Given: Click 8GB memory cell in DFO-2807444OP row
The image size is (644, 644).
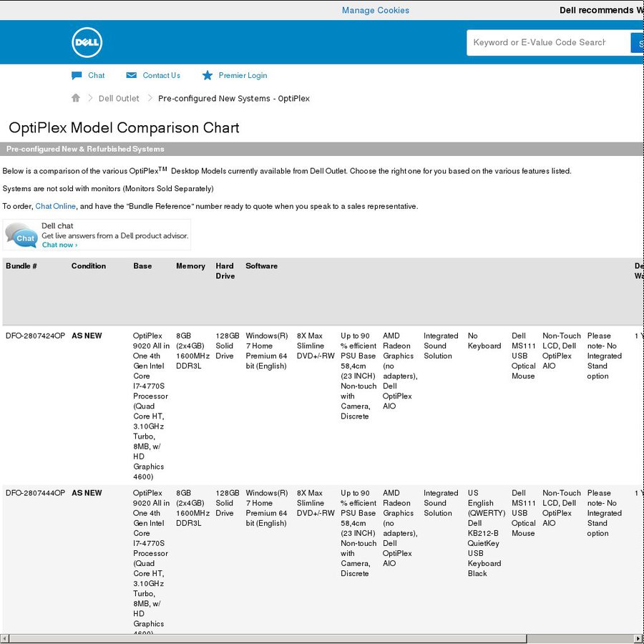Looking at the screenshot, I should (x=192, y=508).
